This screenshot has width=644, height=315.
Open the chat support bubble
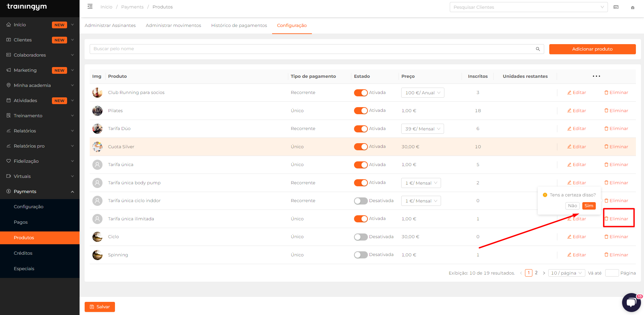click(631, 302)
